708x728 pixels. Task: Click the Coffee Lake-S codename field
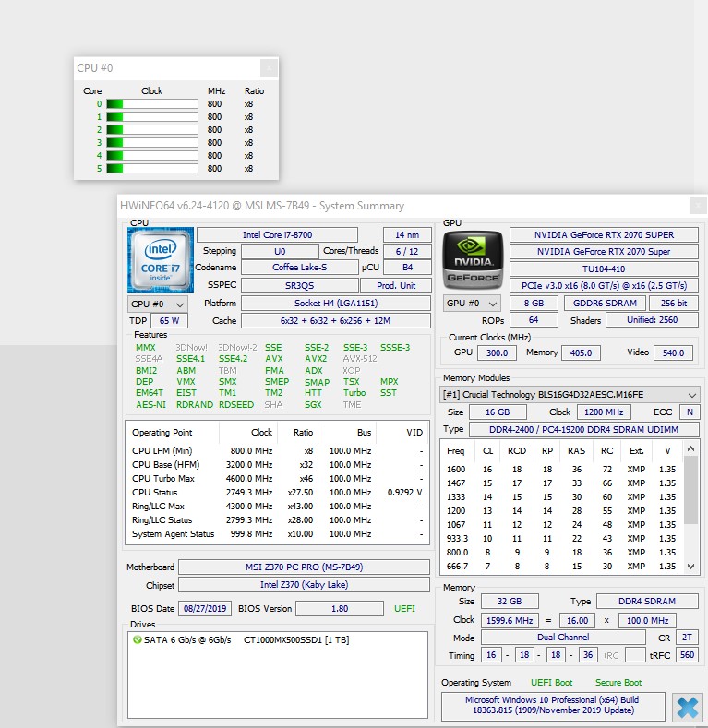coord(300,268)
